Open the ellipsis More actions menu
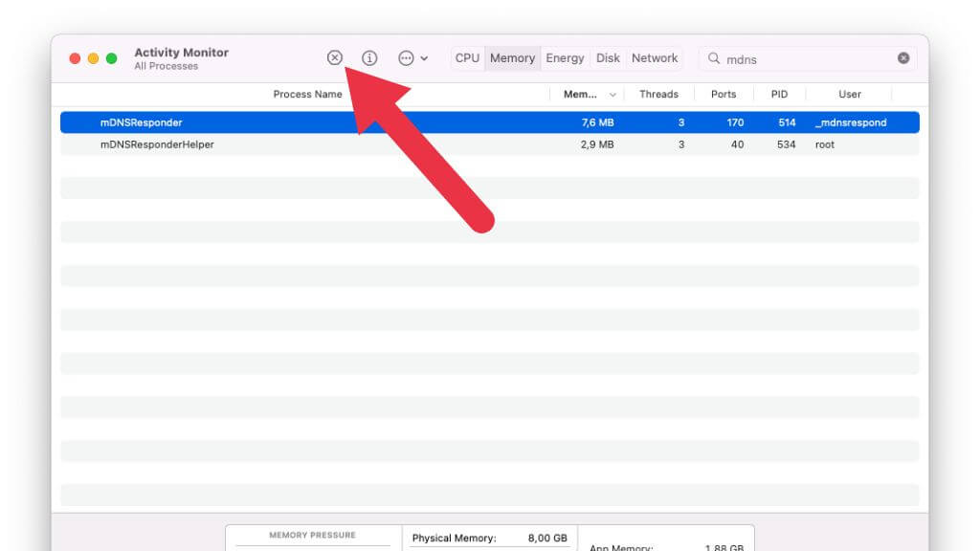 [406, 58]
